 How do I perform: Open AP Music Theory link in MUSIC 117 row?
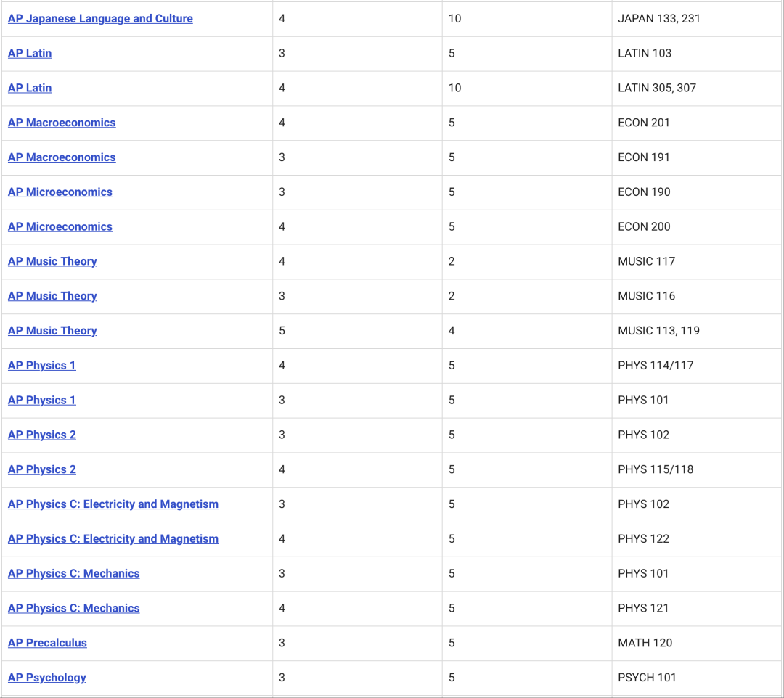pos(52,261)
